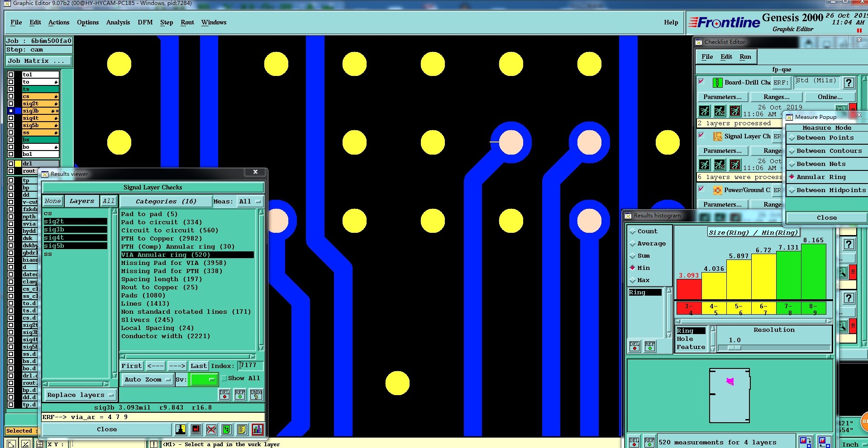Image resolution: width=868 pixels, height=448 pixels.
Task: Click the Online... button
Action: [x=830, y=97]
